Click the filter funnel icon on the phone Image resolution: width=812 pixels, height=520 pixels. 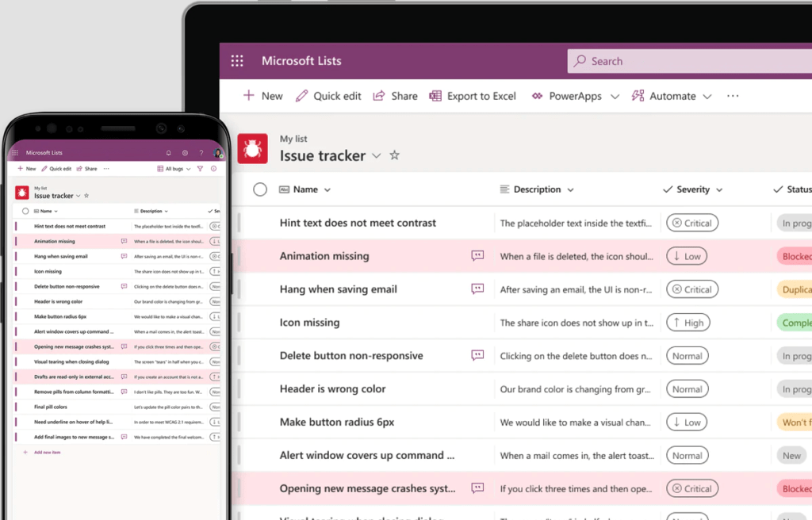click(200, 168)
